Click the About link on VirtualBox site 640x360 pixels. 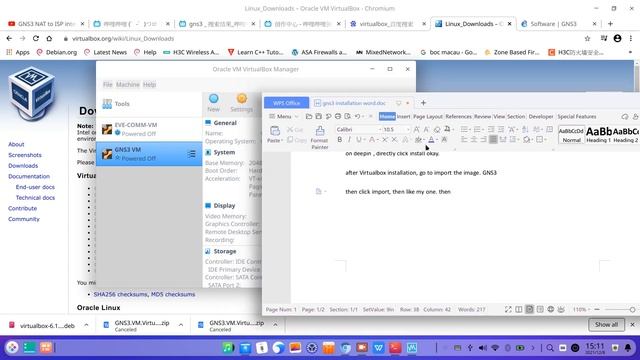(x=16, y=144)
